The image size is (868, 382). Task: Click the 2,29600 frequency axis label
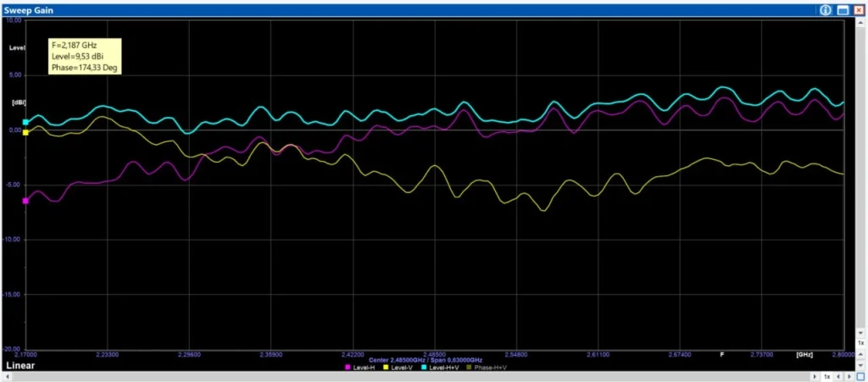click(x=189, y=354)
